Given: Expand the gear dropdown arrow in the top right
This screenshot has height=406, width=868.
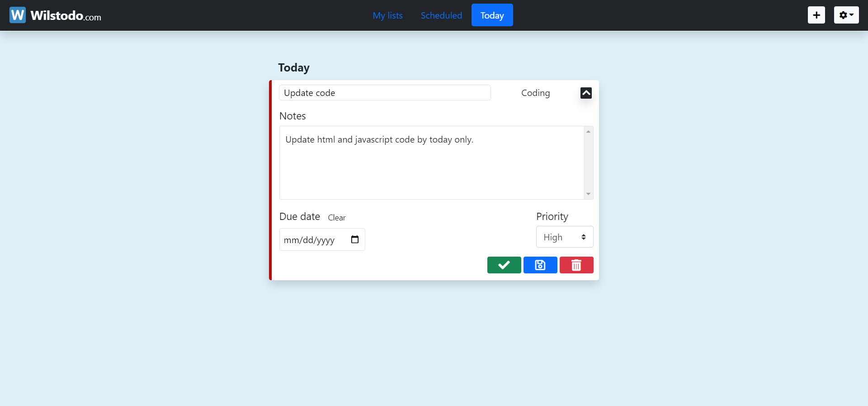Looking at the screenshot, I should tap(852, 15).
